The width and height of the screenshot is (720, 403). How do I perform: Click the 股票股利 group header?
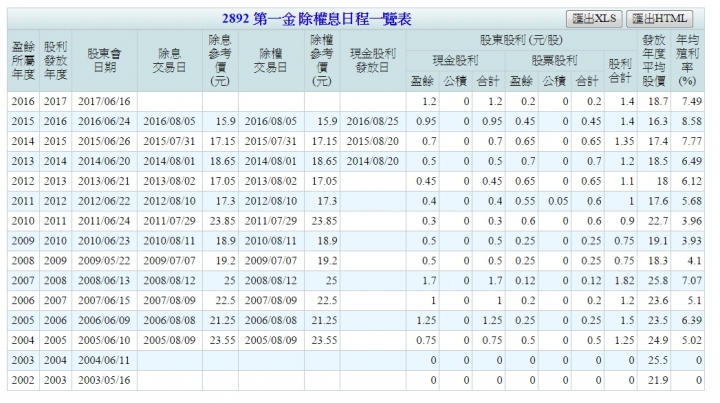click(x=554, y=60)
